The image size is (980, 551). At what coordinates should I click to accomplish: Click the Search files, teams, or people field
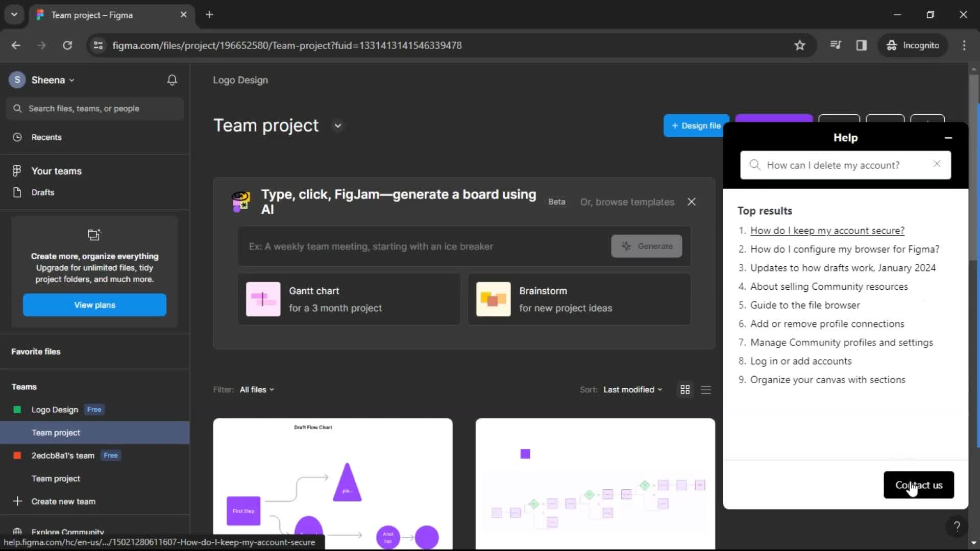point(95,109)
